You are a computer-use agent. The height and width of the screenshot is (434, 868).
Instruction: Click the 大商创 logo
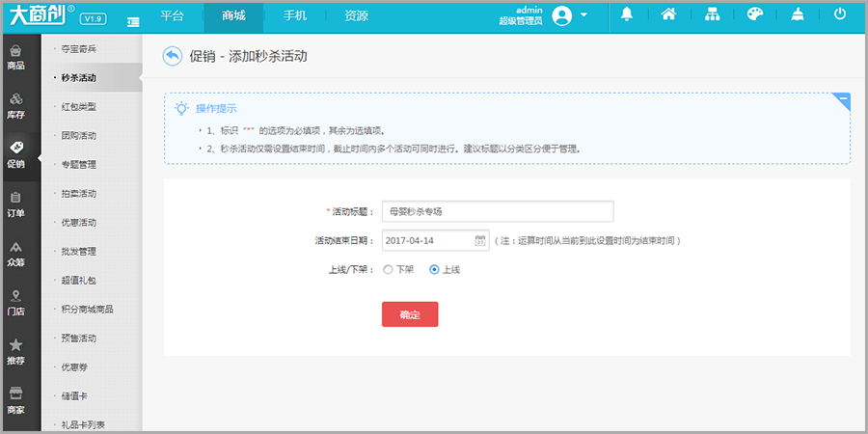point(42,15)
